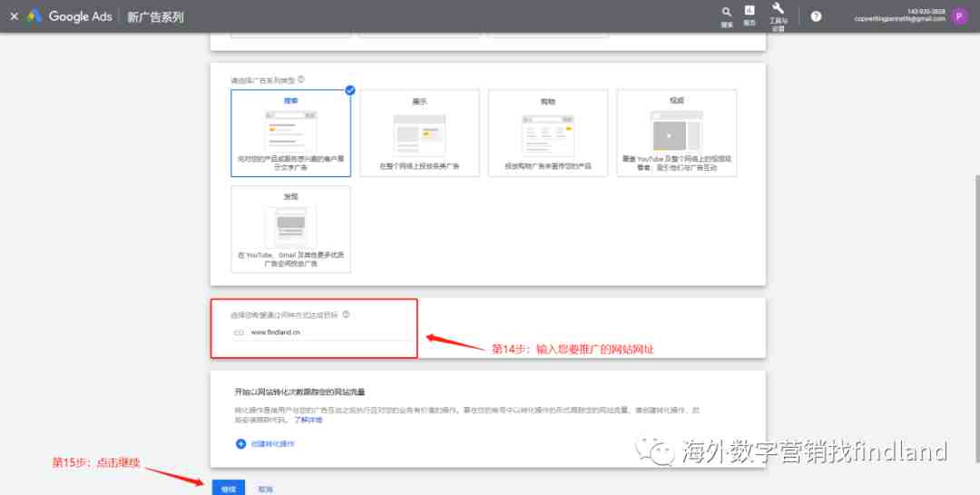Click the blue Continue (继续) button
Viewport: 980px width, 495px height.
click(x=229, y=488)
